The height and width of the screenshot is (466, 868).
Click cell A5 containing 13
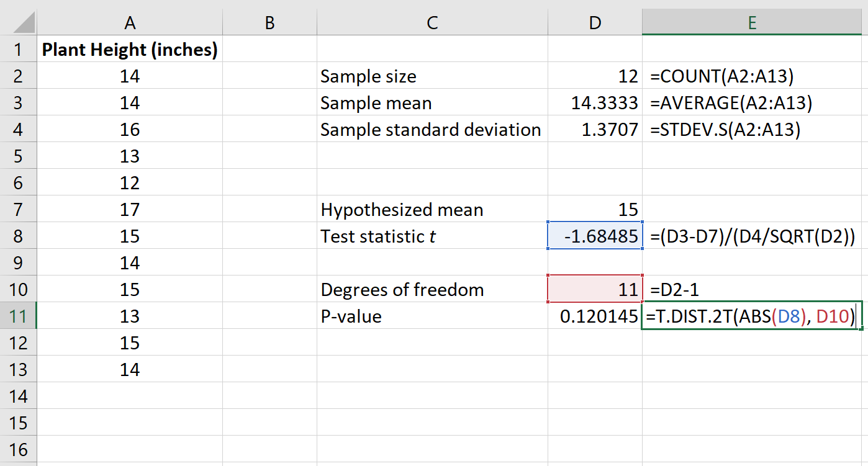pos(130,156)
